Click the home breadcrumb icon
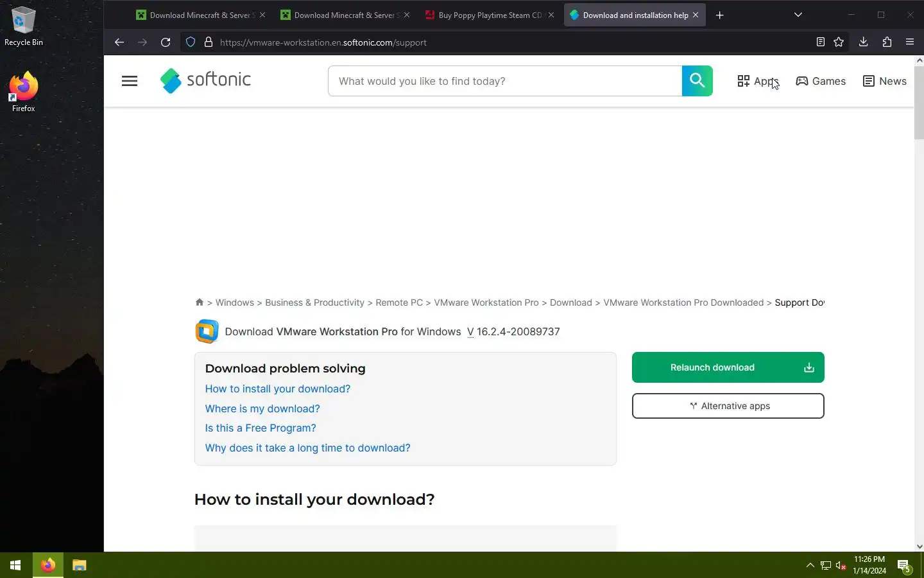This screenshot has height=578, width=924. coord(200,302)
